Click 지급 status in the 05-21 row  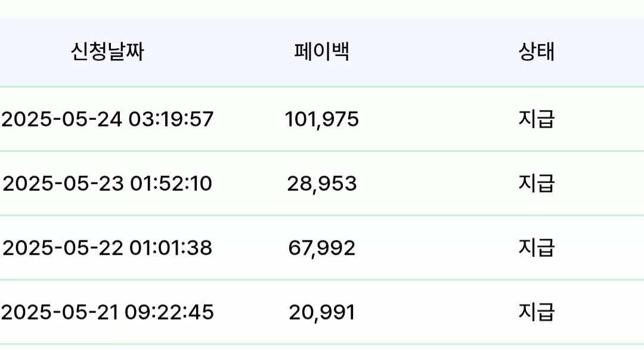coord(537,312)
